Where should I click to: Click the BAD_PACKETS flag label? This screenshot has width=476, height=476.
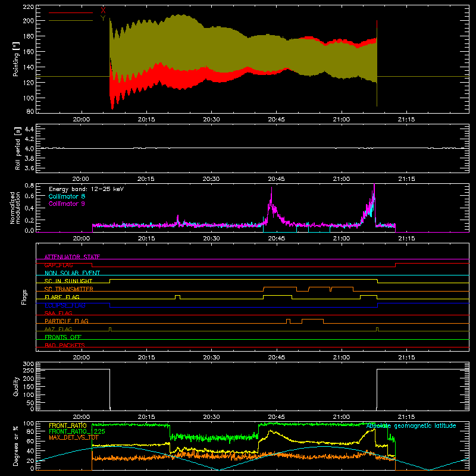[x=65, y=345]
